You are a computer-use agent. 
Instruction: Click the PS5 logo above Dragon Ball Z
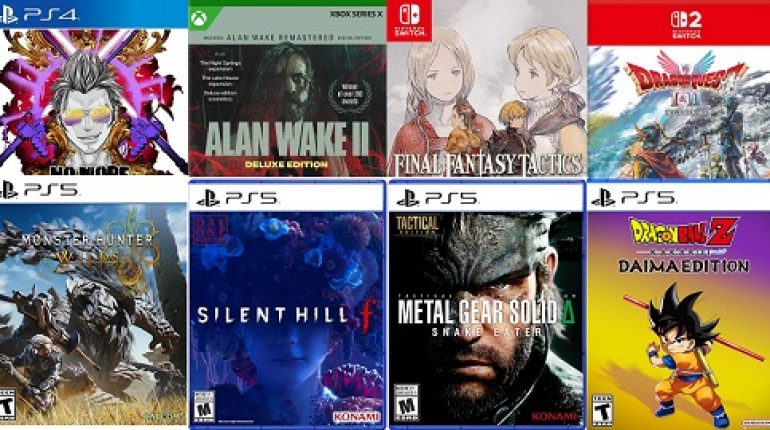point(633,198)
